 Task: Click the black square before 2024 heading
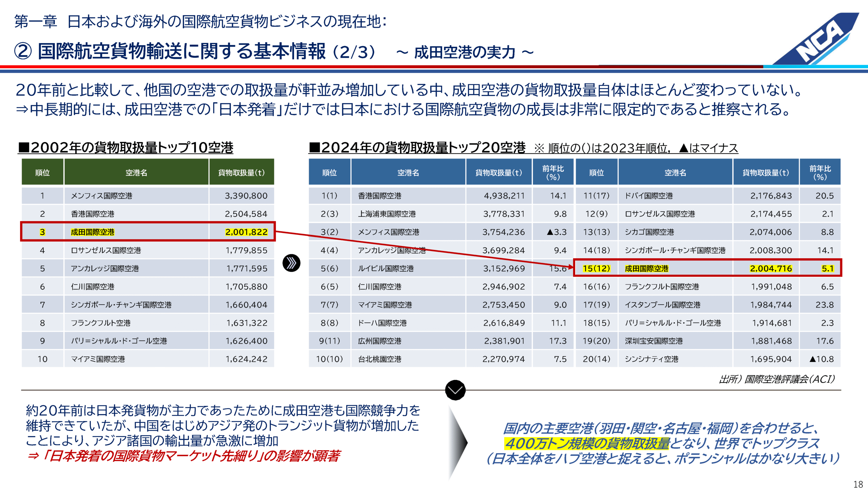point(314,148)
